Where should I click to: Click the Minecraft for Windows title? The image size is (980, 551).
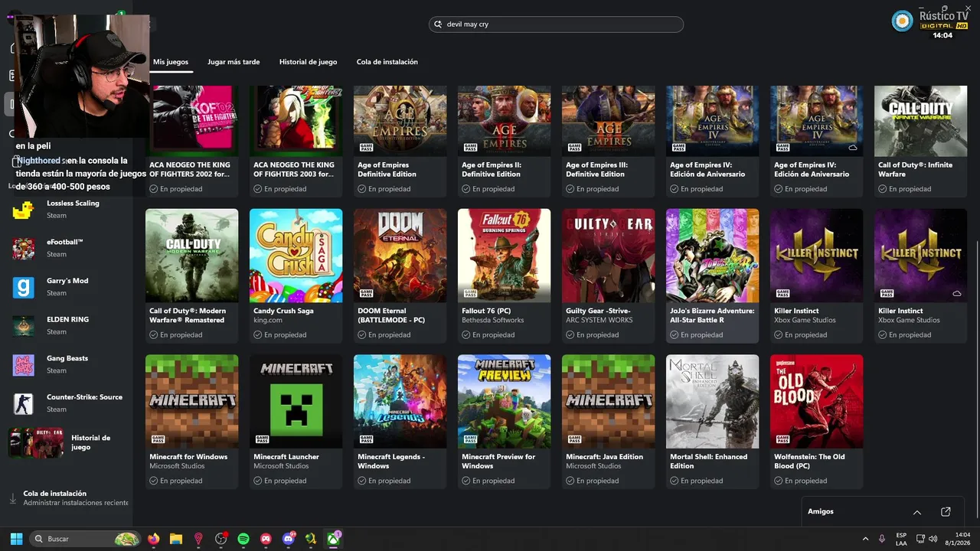point(188,457)
